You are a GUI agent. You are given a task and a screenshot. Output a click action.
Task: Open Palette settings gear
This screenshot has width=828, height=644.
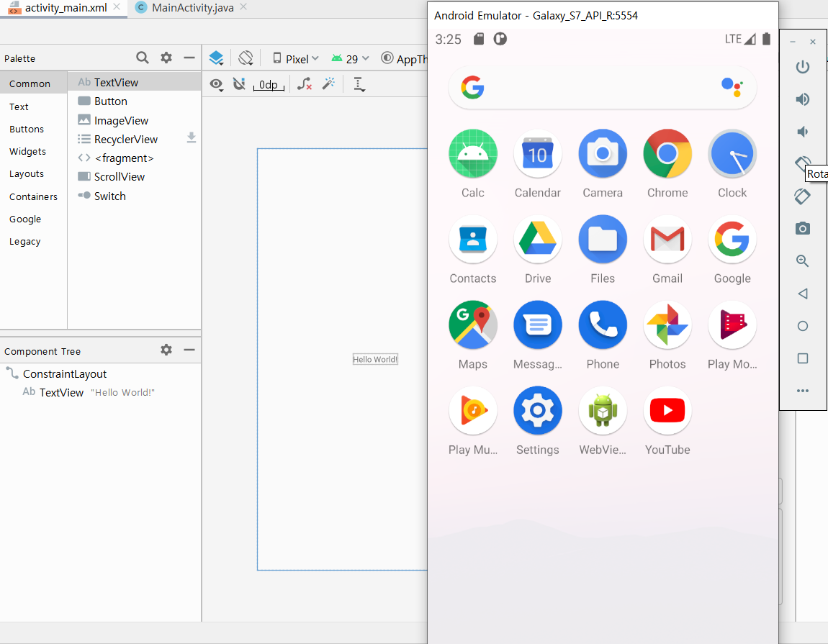[166, 58]
